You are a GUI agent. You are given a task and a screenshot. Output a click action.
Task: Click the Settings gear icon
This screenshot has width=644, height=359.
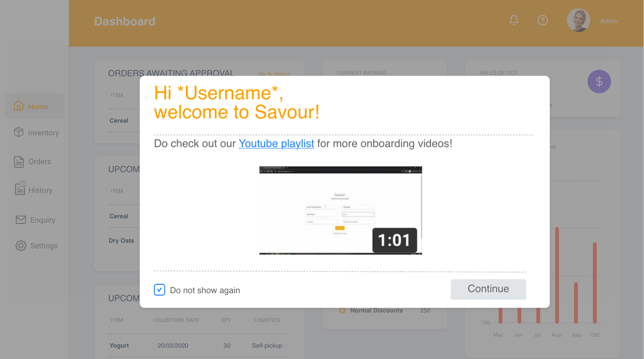point(21,246)
